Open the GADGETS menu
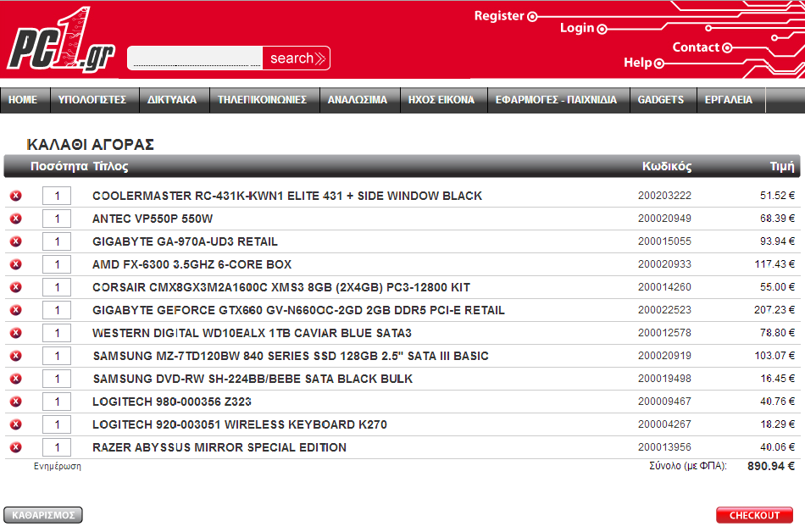This screenshot has height=532, width=805. pyautogui.click(x=661, y=99)
